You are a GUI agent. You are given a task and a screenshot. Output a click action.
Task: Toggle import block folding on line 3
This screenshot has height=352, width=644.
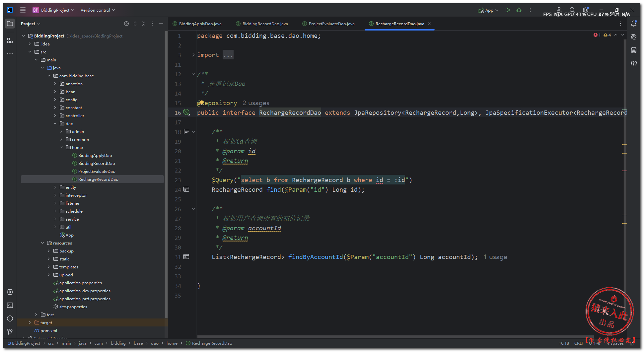tap(193, 55)
